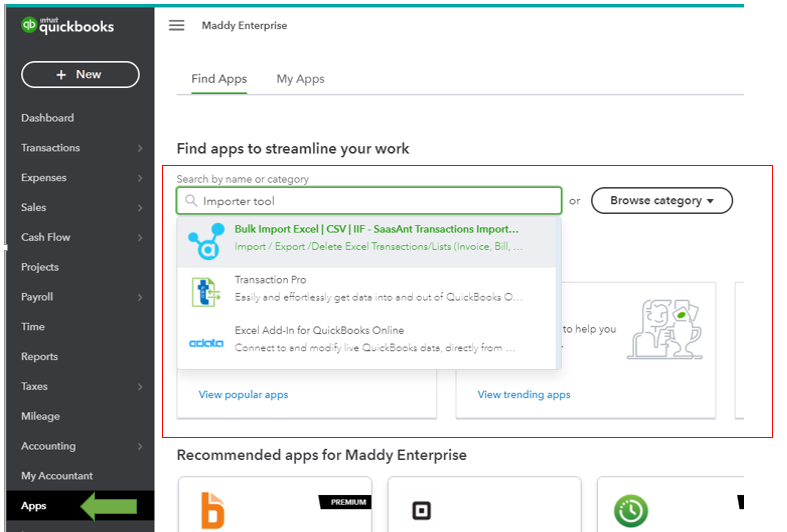This screenshot has width=787, height=532.
Task: Open Accounting in the sidebar
Action: 48,446
